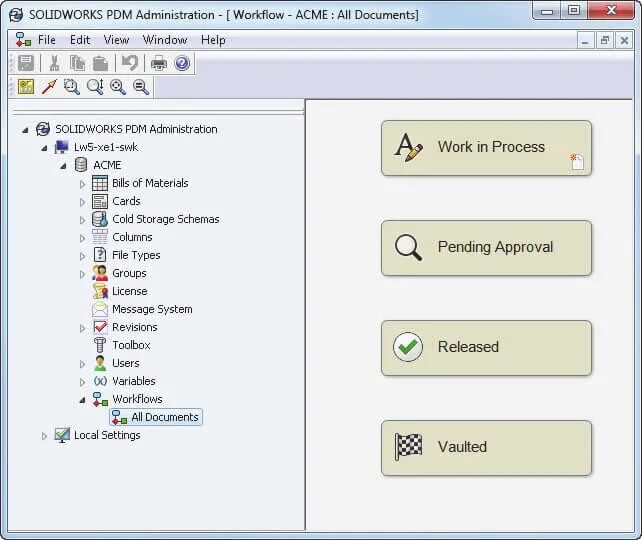Screen dimensions: 642x540
Task: Restore the inner workflow document window
Action: coord(605,41)
